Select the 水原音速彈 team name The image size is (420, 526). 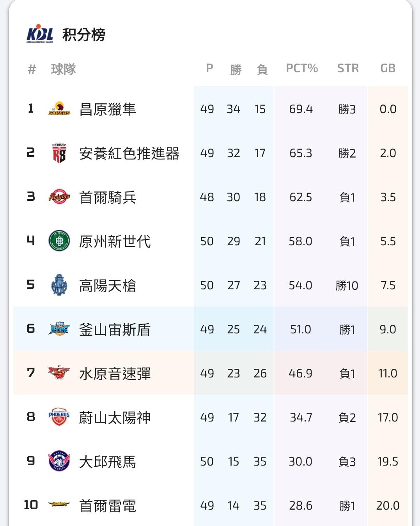[115, 374]
